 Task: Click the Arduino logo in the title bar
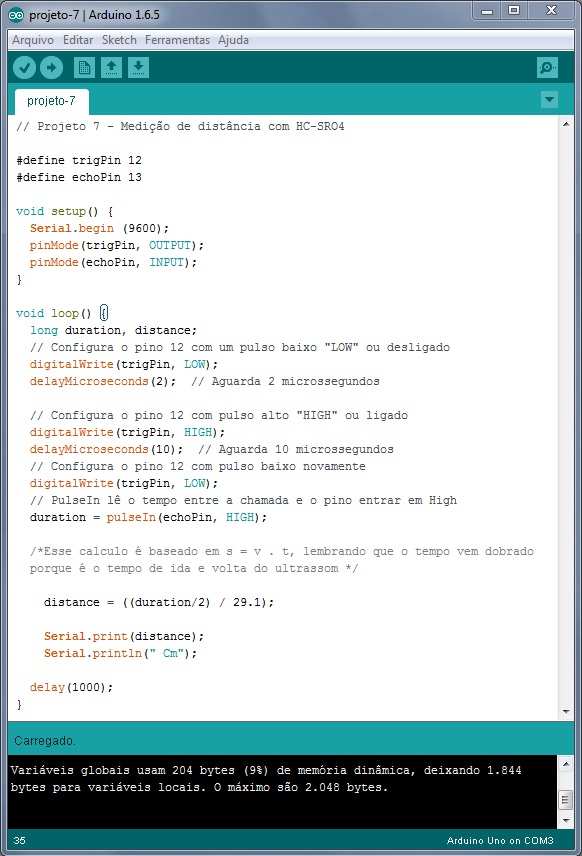[16, 15]
